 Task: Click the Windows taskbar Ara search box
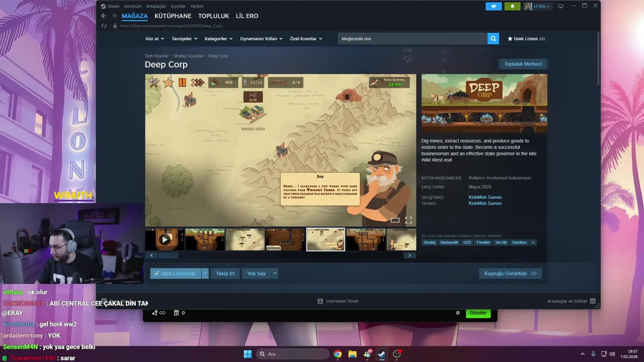[292, 354]
